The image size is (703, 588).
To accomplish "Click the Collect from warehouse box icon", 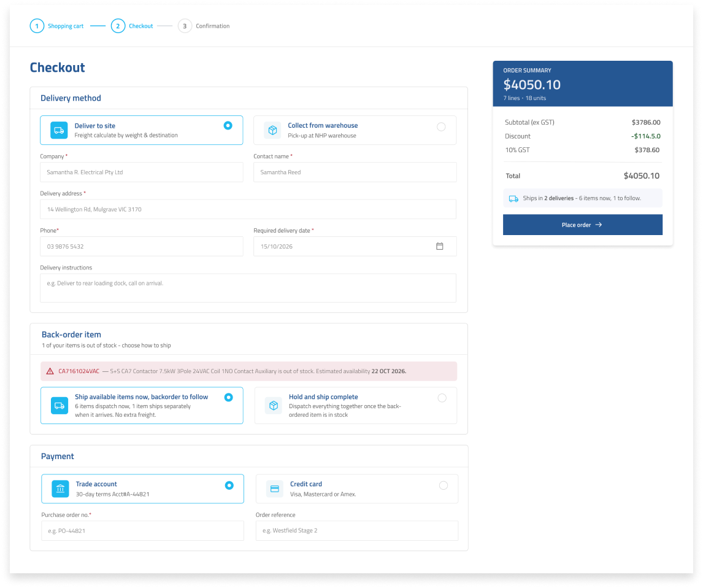I will [x=272, y=130].
